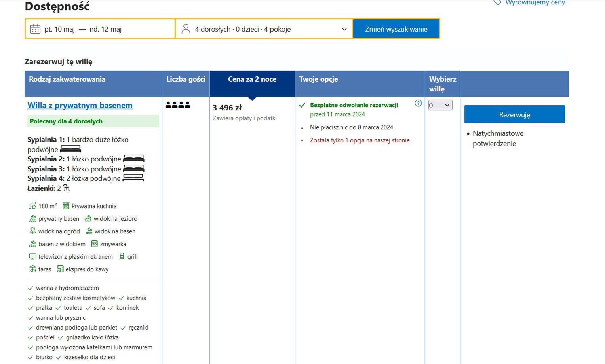Click Zawiera opłaty i podatki text

(x=245, y=118)
